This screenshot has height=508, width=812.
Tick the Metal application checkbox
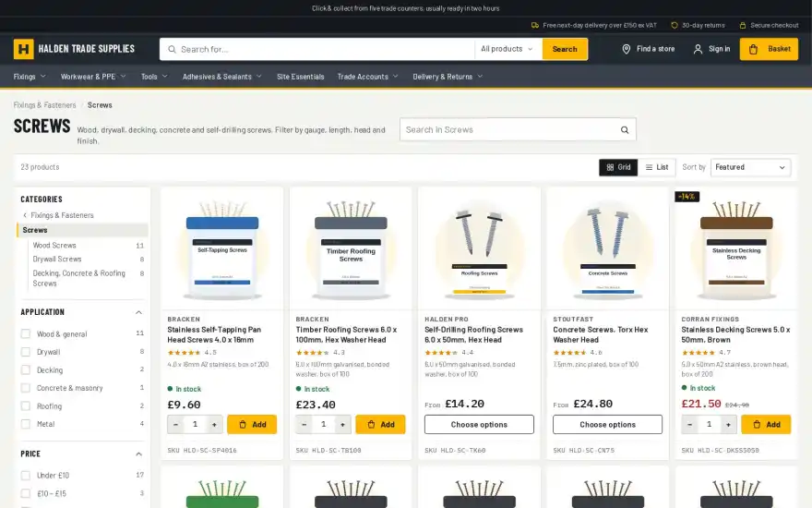click(x=26, y=424)
